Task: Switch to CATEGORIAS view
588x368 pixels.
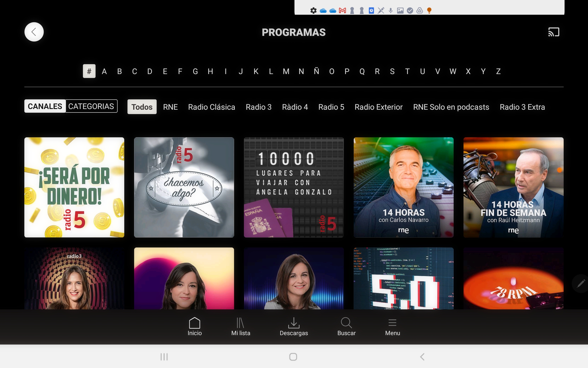Action: [91, 106]
